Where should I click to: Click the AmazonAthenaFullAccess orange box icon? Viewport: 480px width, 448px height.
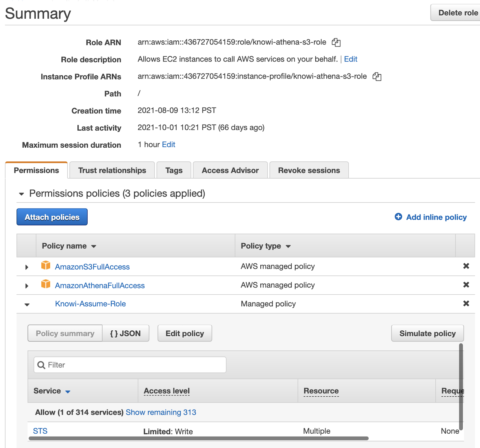[x=46, y=284]
